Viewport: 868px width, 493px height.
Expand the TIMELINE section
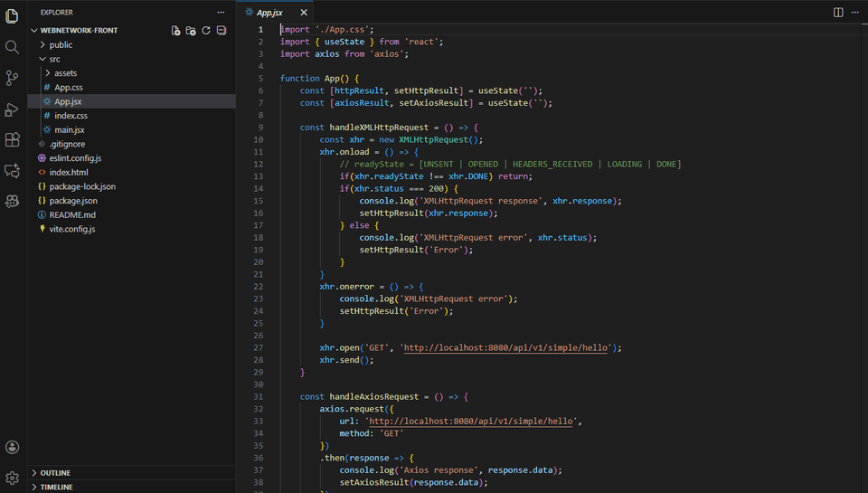[x=56, y=487]
